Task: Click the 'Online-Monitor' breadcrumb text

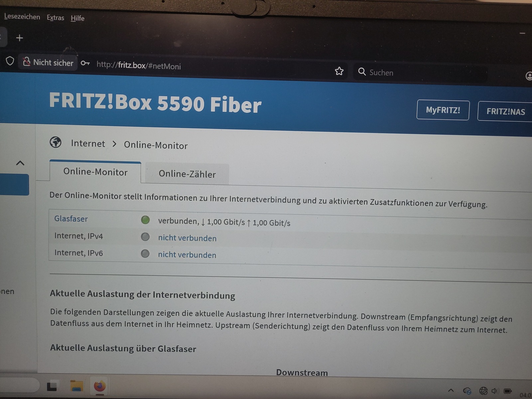Action: tap(156, 145)
